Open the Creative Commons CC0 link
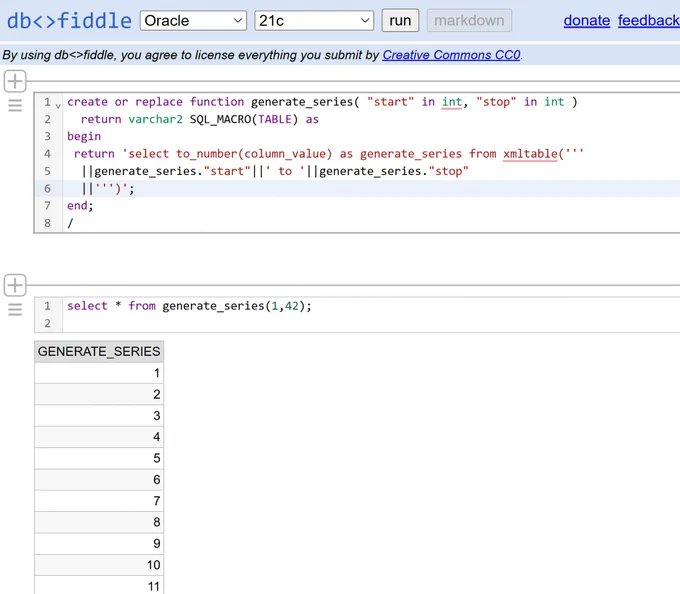The height and width of the screenshot is (594, 680). click(451, 55)
